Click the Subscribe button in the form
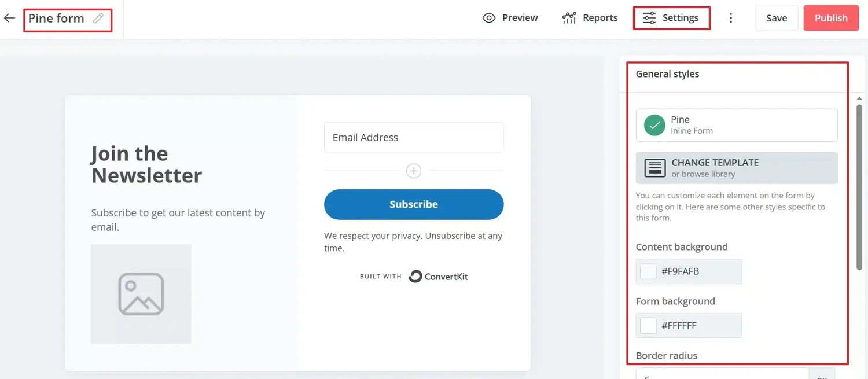The height and width of the screenshot is (379, 868). click(414, 204)
